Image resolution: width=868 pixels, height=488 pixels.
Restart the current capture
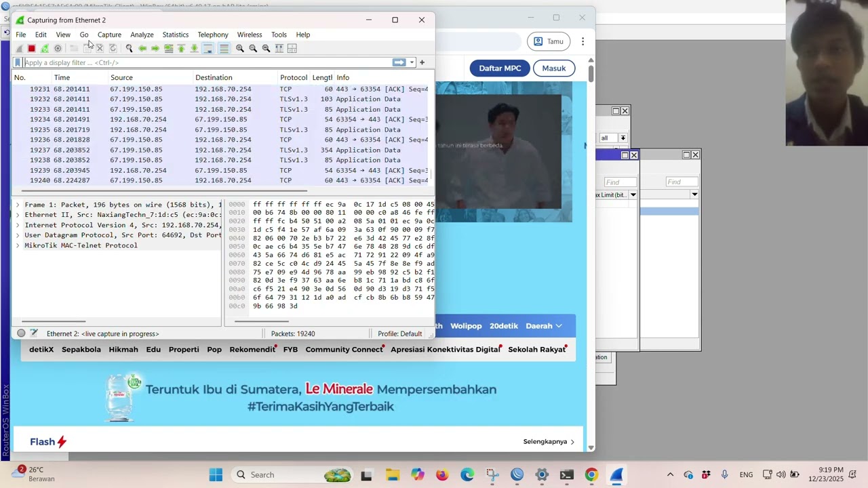[45, 48]
